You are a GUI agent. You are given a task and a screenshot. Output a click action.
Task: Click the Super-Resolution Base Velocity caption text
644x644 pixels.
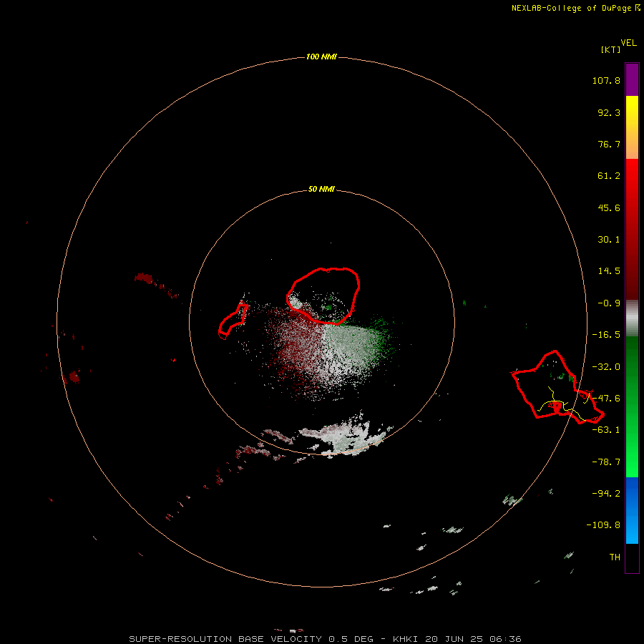coord(326,639)
